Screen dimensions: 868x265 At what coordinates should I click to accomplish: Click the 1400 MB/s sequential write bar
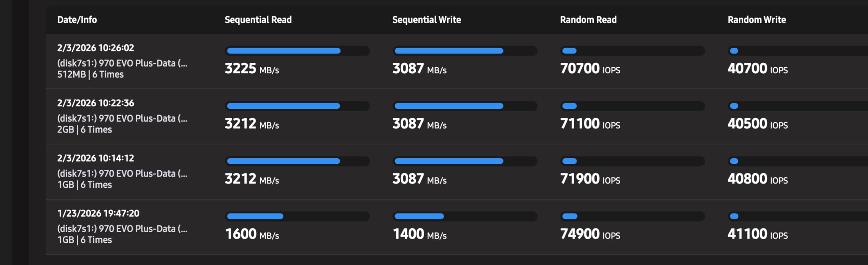[465, 216]
